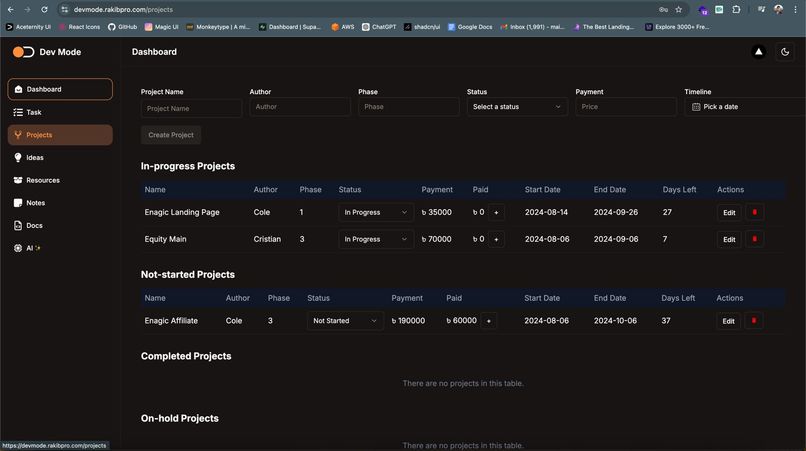Add payment plus for Equity Main
The image size is (806, 451).
pyautogui.click(x=496, y=239)
